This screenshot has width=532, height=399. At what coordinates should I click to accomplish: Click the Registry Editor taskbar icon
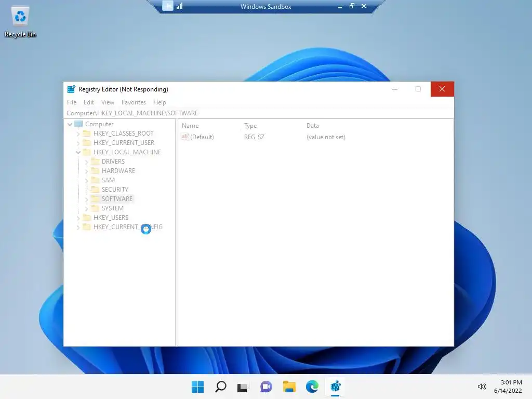coord(335,387)
